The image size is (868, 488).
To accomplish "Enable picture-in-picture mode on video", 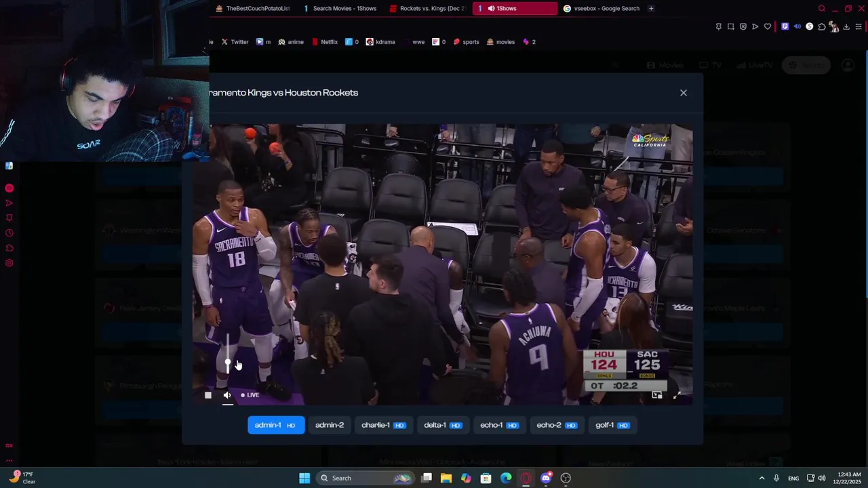I will pos(656,395).
